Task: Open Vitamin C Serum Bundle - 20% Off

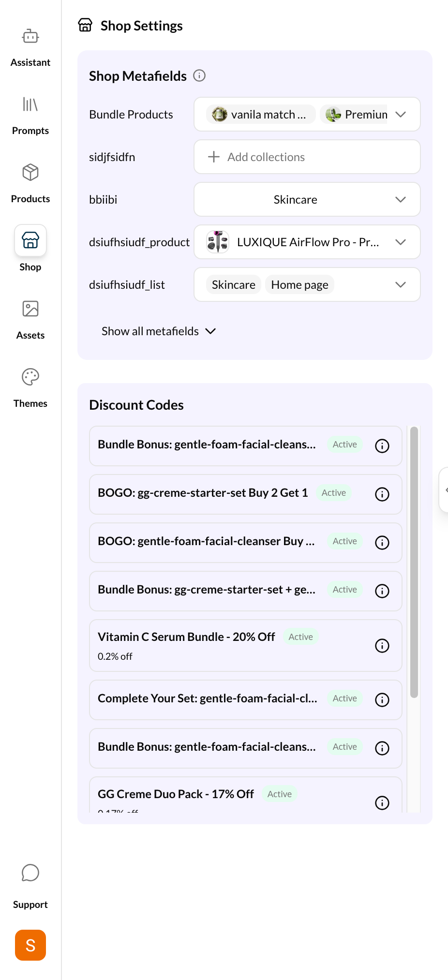Action: (x=186, y=637)
